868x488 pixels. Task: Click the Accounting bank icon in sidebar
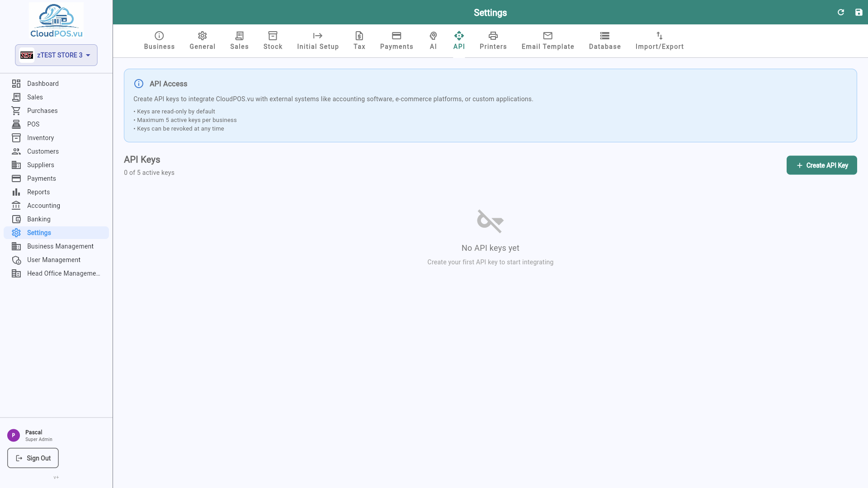pyautogui.click(x=16, y=206)
